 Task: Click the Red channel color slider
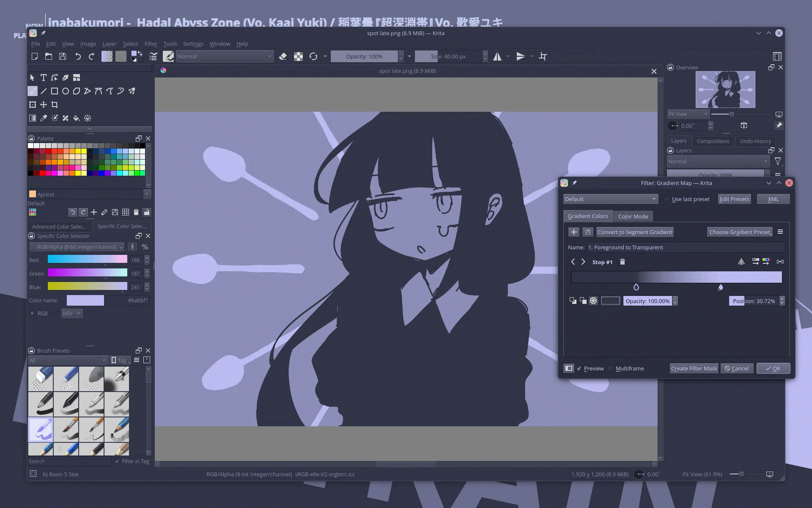[x=87, y=260]
